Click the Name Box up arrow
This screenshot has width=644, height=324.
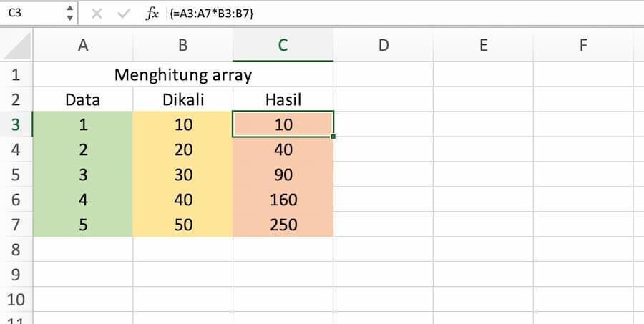pyautogui.click(x=70, y=9)
